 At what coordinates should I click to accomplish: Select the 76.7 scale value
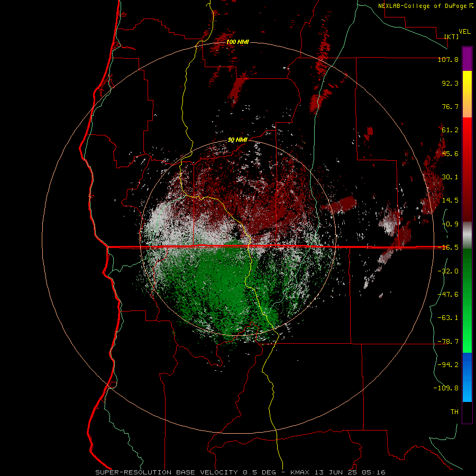(450, 106)
